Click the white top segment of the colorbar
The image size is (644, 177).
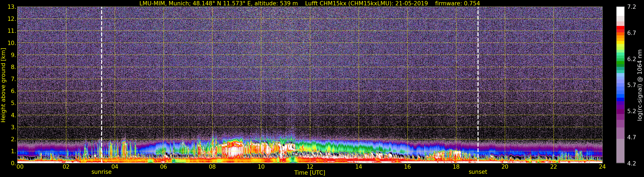pyautogui.click(x=620, y=11)
